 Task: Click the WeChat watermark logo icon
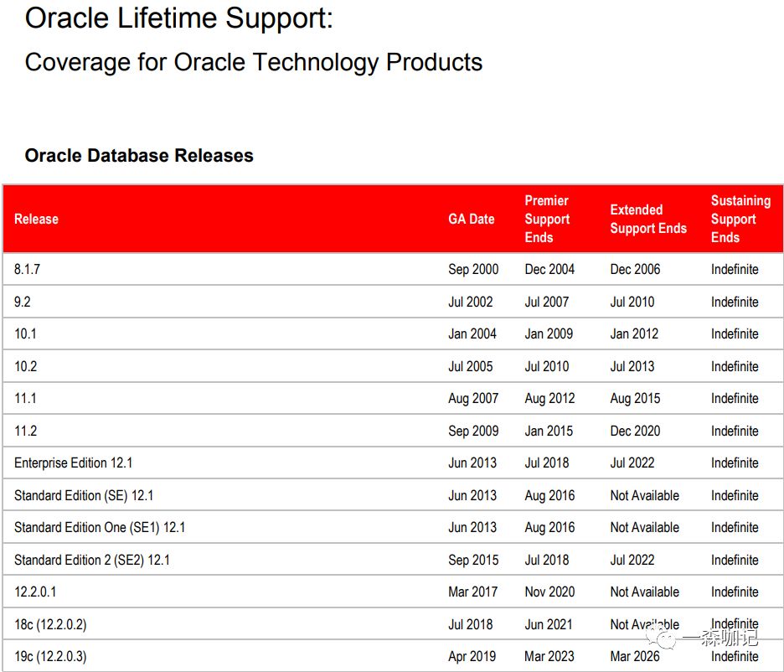660,637
